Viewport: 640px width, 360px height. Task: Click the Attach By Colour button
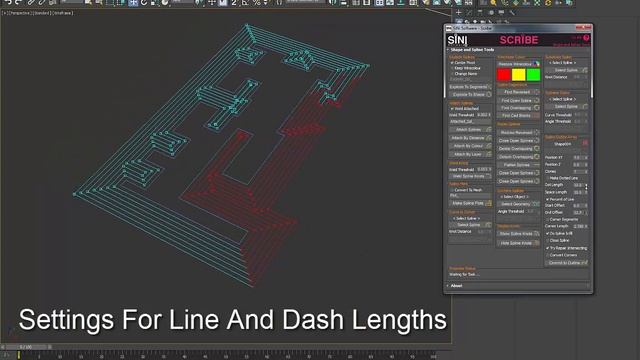point(470,146)
